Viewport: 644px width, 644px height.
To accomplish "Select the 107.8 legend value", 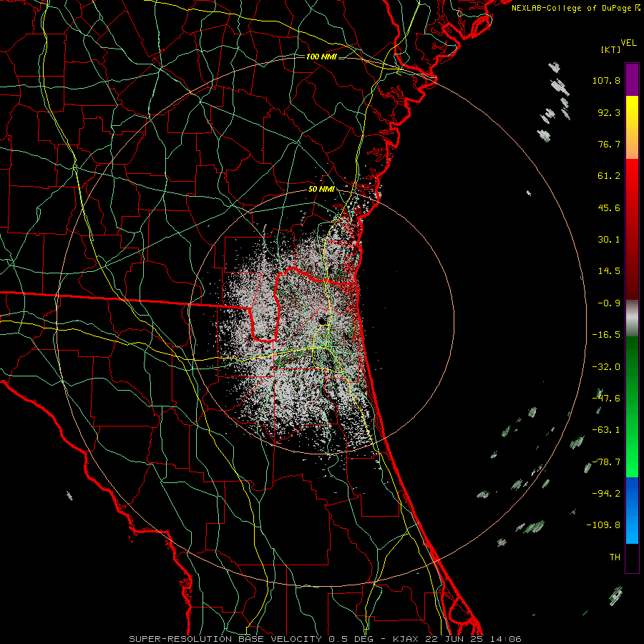I will click(606, 80).
